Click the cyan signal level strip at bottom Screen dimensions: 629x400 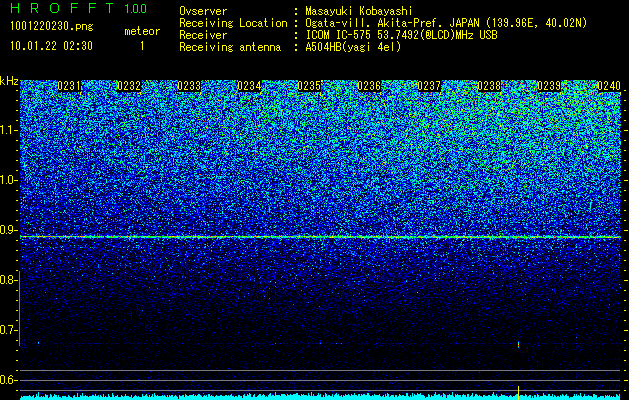click(321, 397)
